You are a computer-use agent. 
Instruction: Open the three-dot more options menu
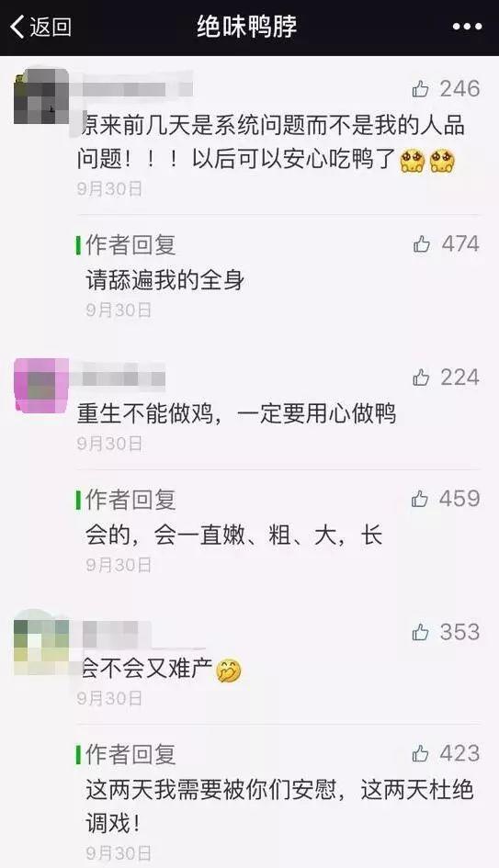(467, 27)
